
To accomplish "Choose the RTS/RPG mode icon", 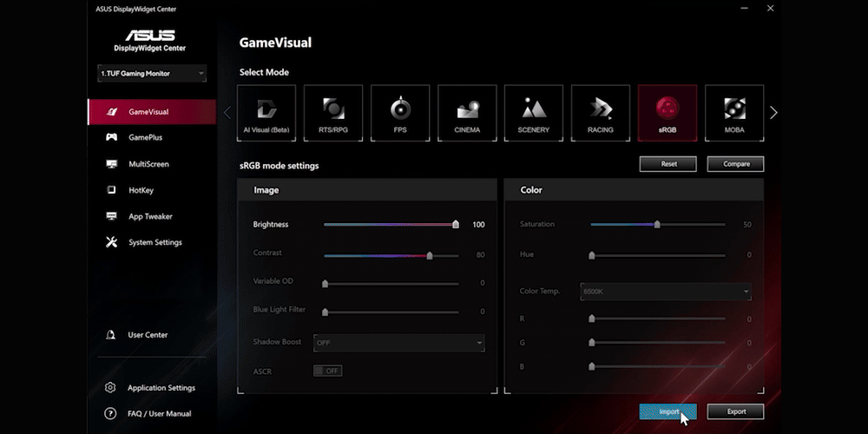I will point(333,113).
